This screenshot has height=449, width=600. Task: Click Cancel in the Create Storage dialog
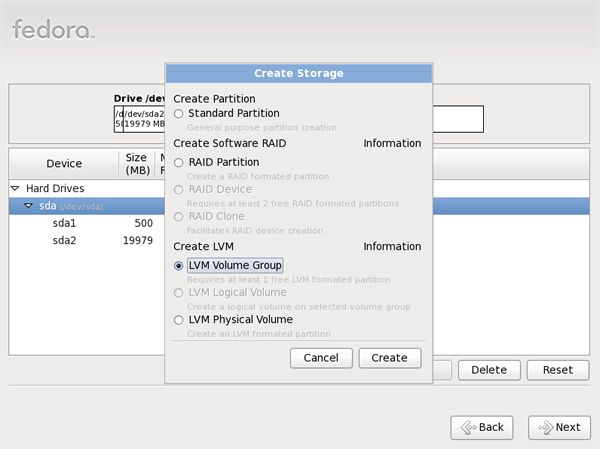click(x=321, y=358)
